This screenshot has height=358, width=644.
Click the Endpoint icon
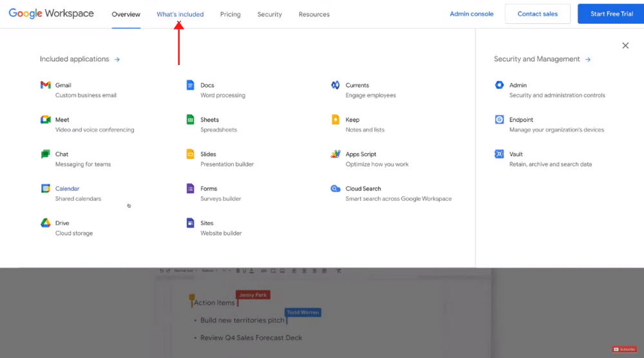(x=499, y=120)
